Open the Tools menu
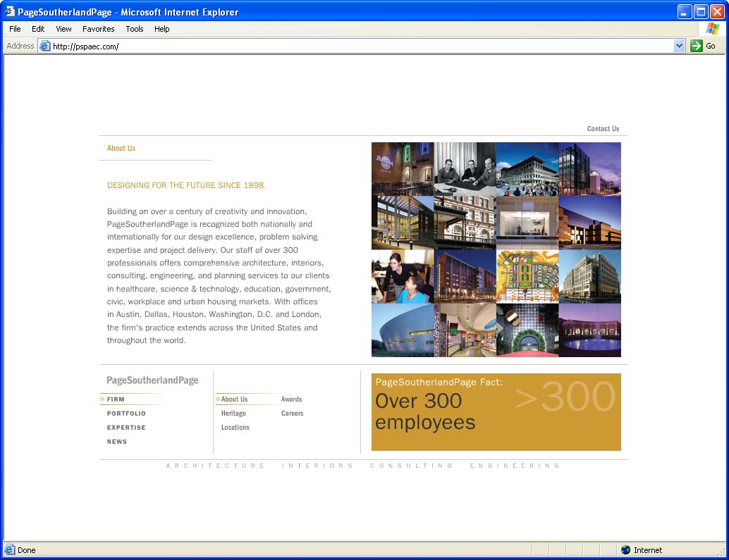Viewport: 729px width, 560px height. click(x=134, y=29)
